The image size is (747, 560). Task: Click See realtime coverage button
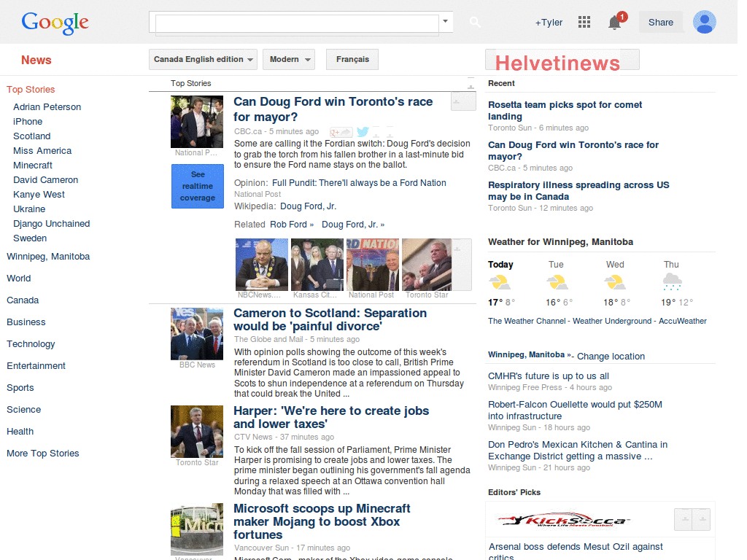[198, 186]
